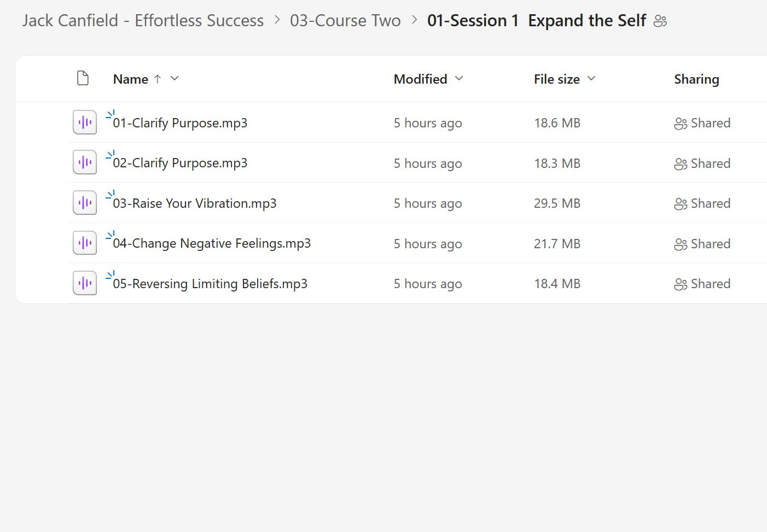767x532 pixels.
Task: Click the Sharing column header
Action: coord(696,79)
